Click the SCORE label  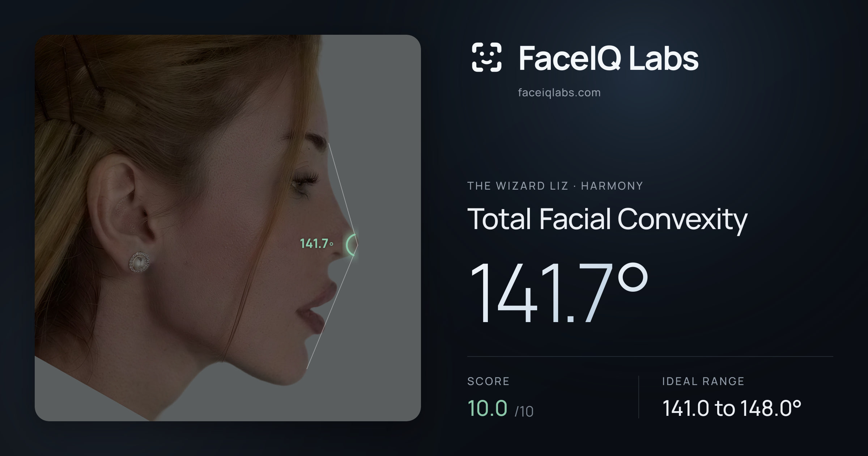(x=488, y=381)
